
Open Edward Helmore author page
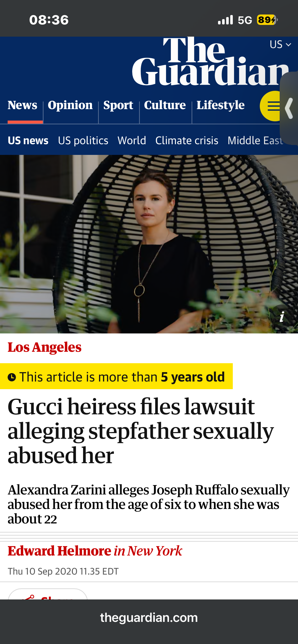coord(59,551)
